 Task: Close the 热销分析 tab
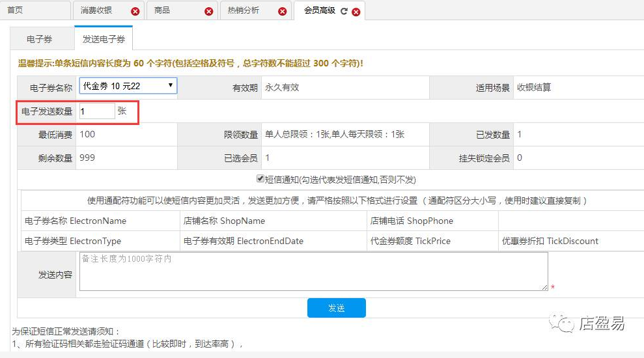tap(282, 11)
